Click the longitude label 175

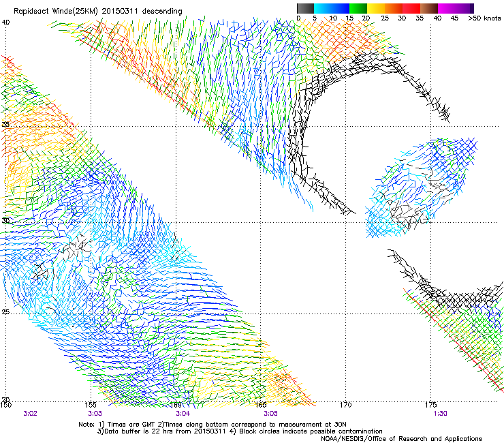[x=430, y=405]
